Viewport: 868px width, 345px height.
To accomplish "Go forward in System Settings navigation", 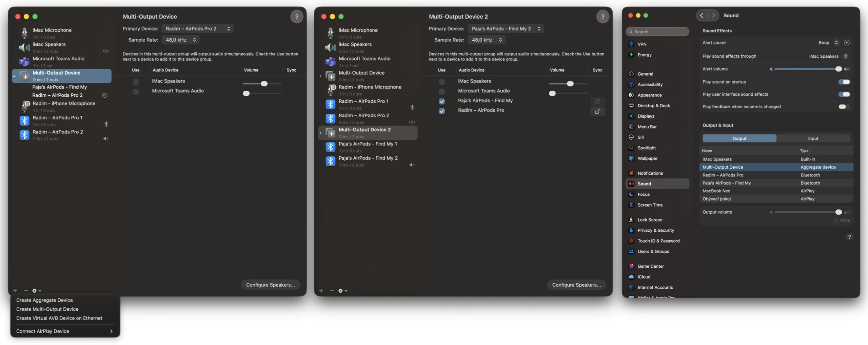I will 713,15.
